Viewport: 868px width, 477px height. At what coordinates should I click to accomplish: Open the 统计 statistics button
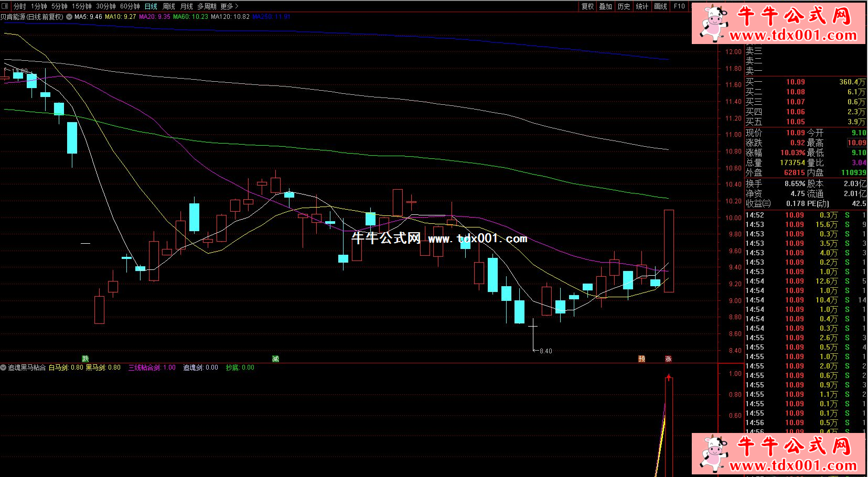642,6
